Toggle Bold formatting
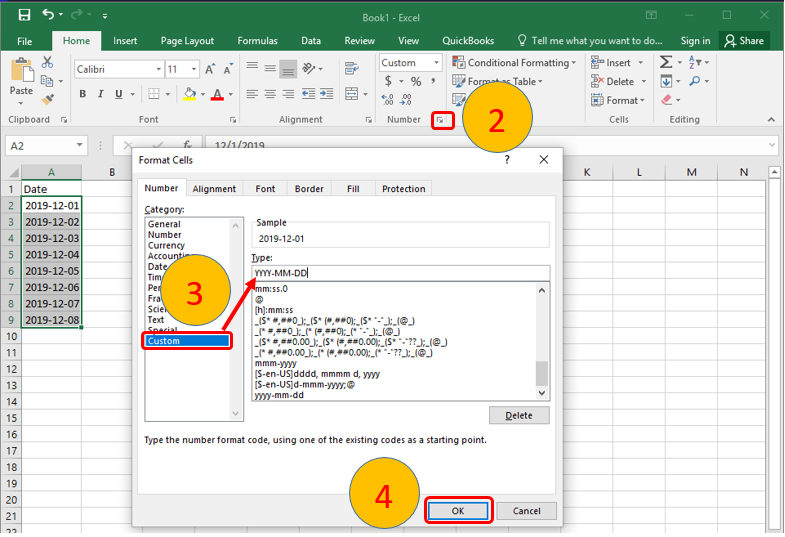 (x=83, y=94)
